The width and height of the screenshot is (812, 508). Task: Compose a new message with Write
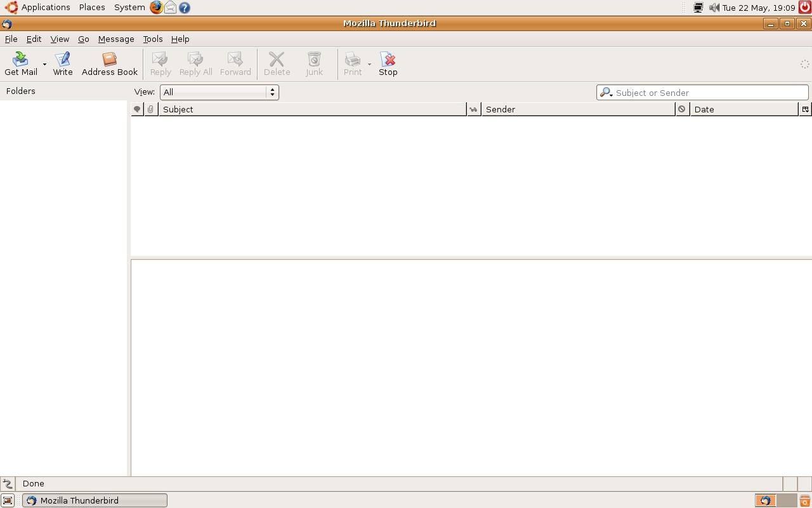coord(63,64)
